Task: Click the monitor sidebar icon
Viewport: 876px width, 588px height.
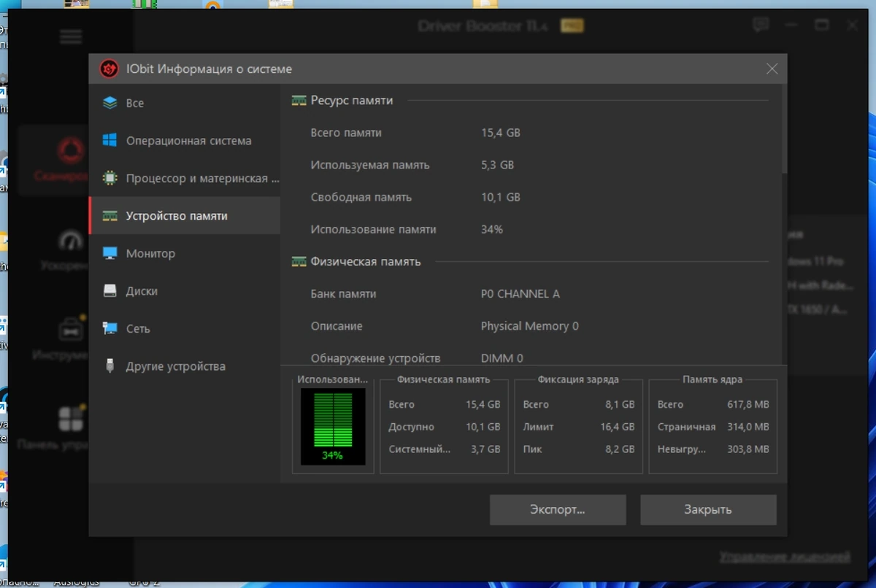Action: 110,253
